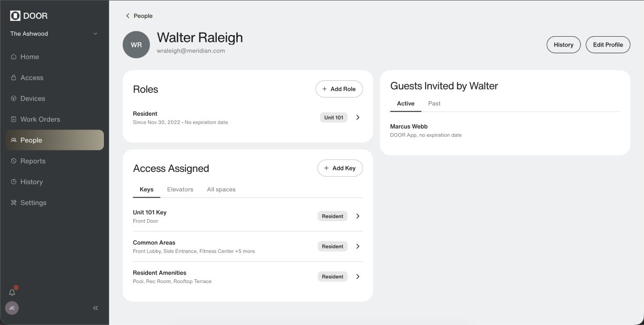Viewport: 644px width, 325px height.
Task: Open the Devices page
Action: pos(55,99)
